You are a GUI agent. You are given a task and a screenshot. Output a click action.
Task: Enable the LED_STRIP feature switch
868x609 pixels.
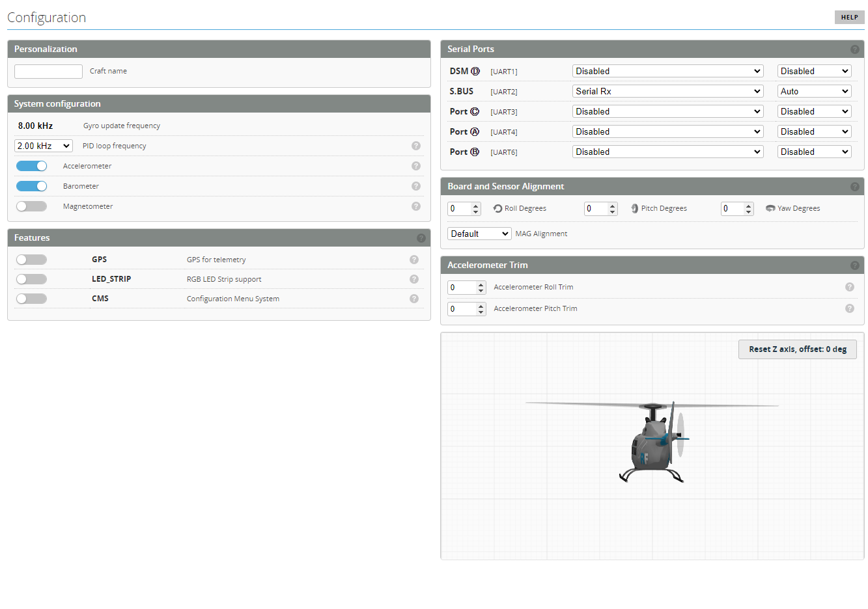[32, 279]
